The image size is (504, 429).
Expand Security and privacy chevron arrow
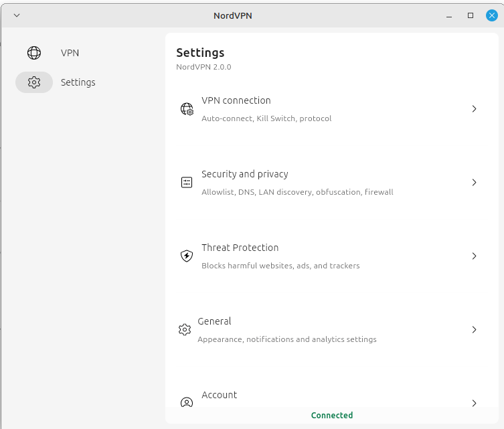coord(474,183)
